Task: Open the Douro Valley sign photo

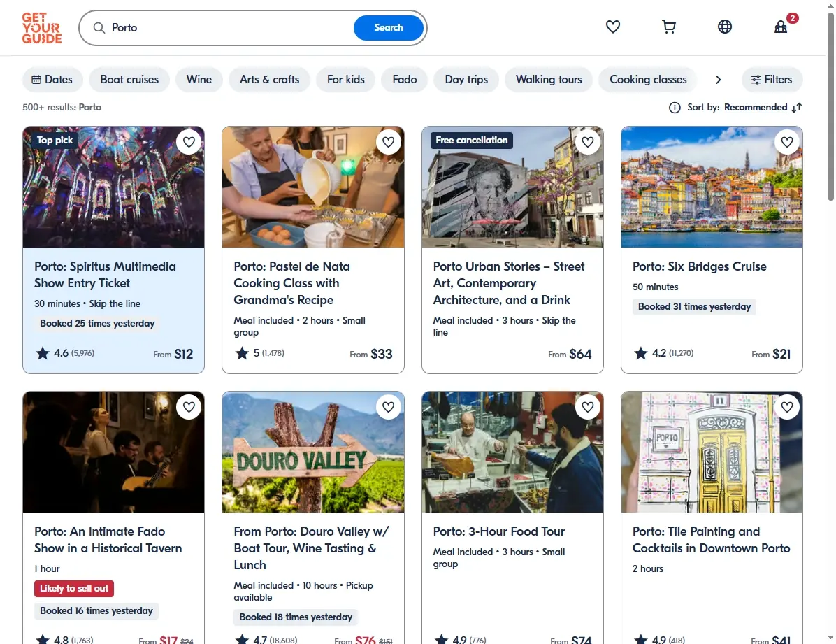Action: pos(313,452)
